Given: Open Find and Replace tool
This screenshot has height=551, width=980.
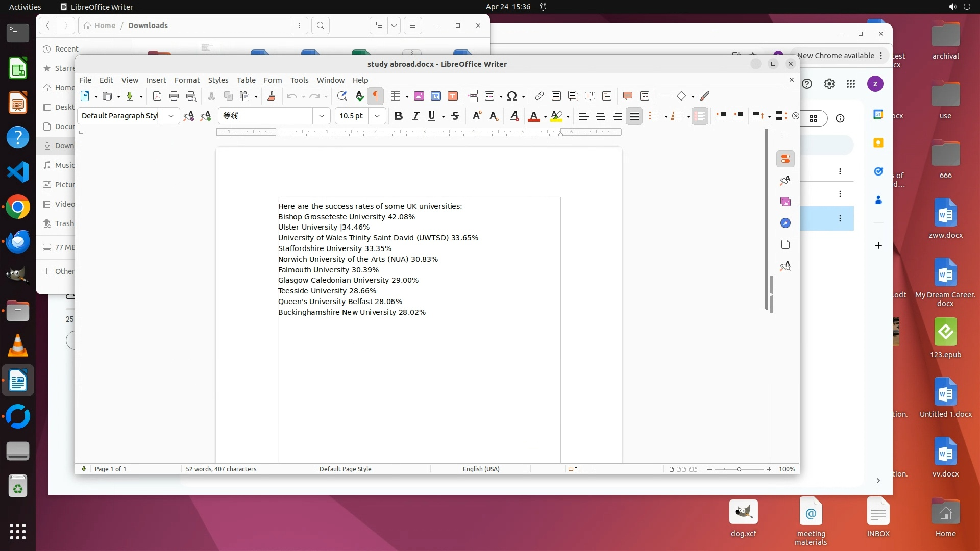Looking at the screenshot, I should 342,96.
